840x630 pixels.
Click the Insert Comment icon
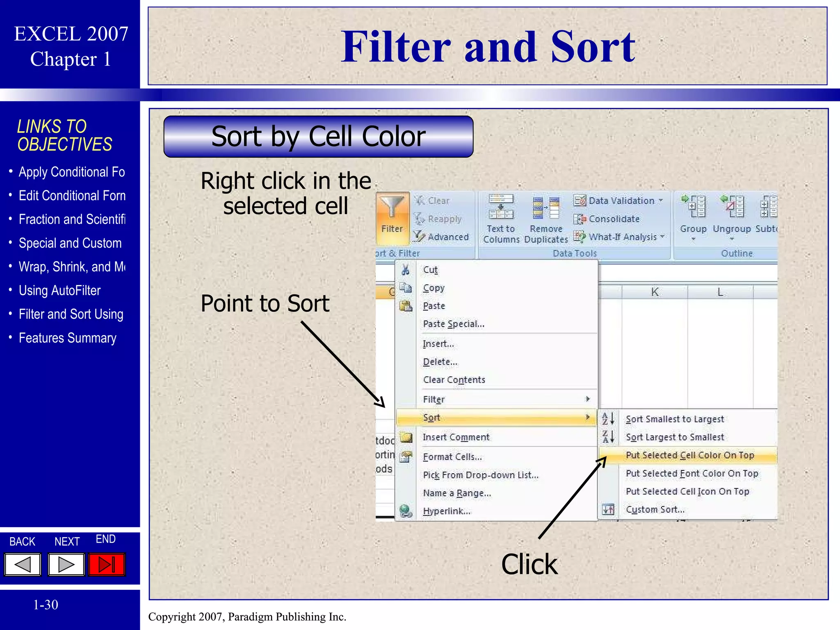(x=406, y=437)
